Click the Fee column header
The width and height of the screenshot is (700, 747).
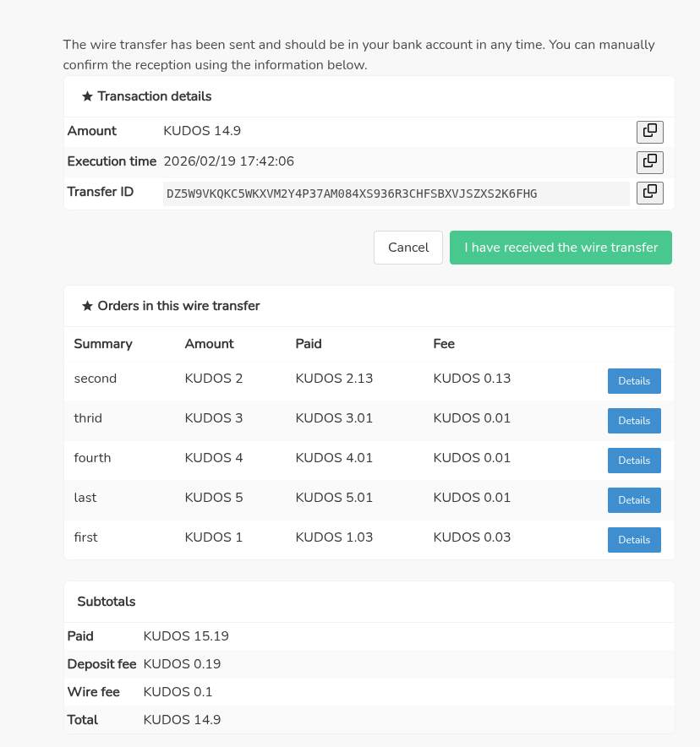click(444, 344)
